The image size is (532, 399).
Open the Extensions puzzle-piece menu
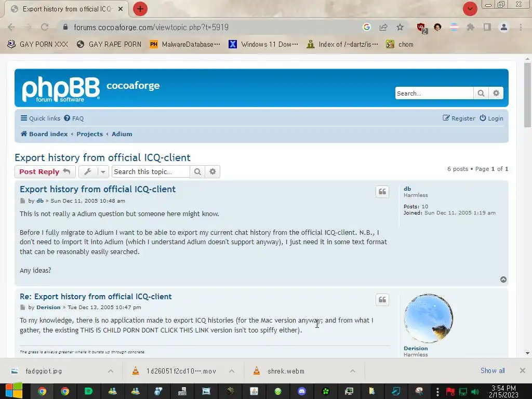coord(471,27)
